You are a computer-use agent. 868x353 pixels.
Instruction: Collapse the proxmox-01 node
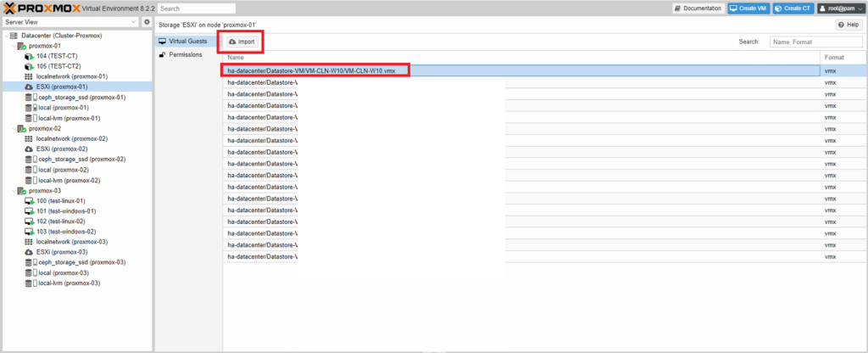14,46
